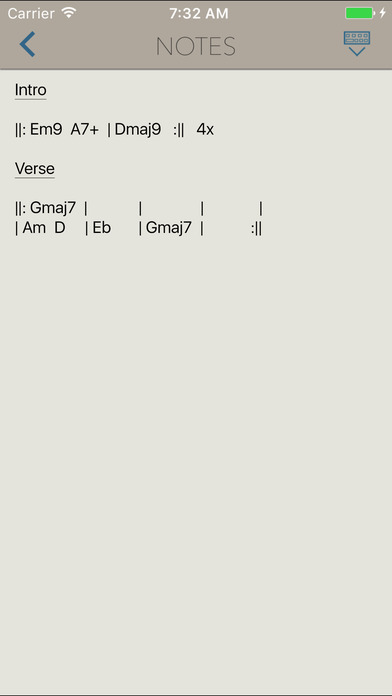392x696 pixels.
Task: Open the keyboard toggle icon
Action: coord(357,44)
